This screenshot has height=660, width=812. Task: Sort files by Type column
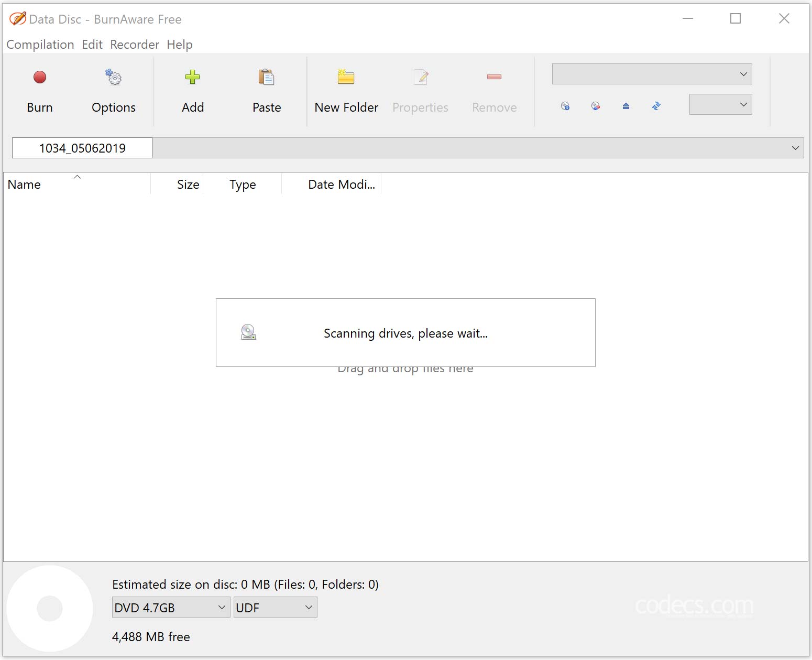click(243, 184)
